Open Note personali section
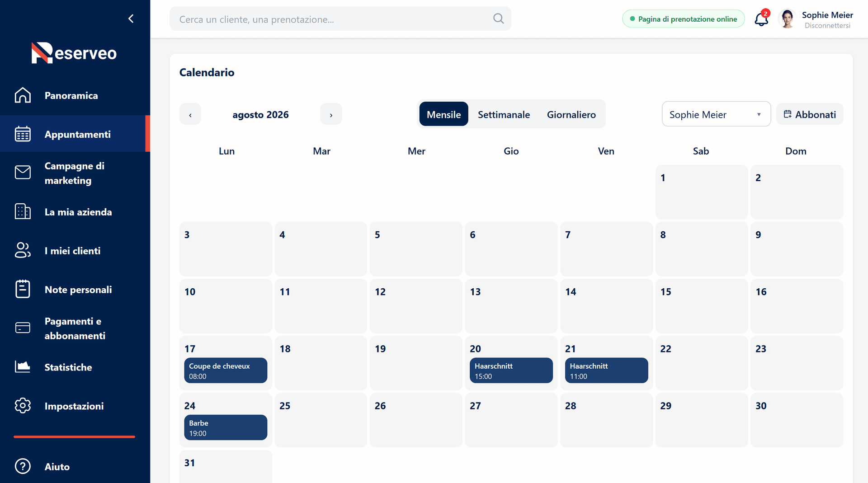 (x=75, y=289)
